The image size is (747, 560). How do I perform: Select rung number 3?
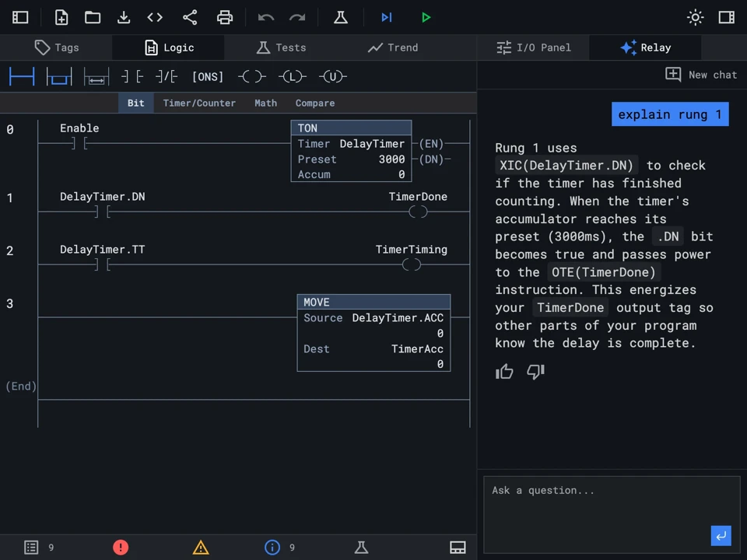click(10, 304)
